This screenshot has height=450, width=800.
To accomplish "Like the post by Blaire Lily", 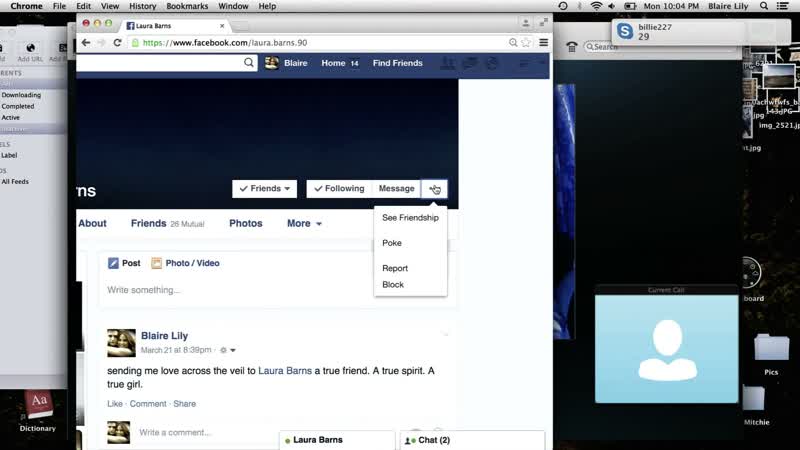I will coord(115,404).
